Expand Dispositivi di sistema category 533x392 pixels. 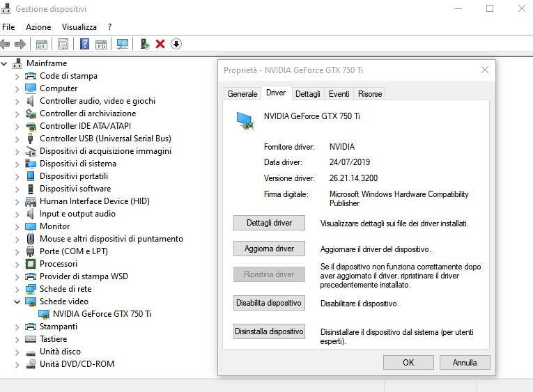(x=17, y=164)
